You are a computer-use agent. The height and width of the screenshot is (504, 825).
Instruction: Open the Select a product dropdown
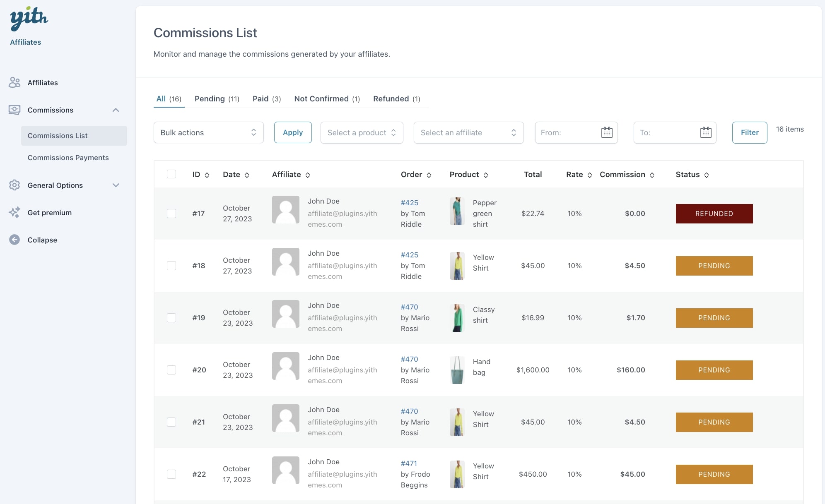tap(362, 132)
